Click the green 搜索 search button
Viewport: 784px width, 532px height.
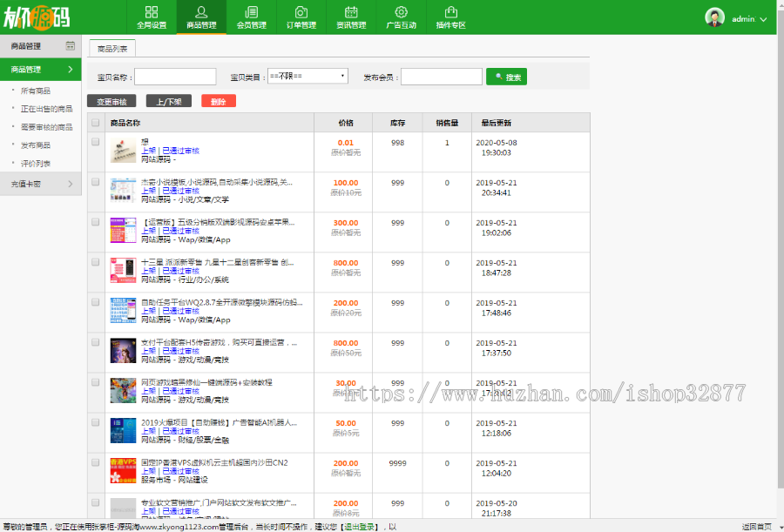pos(506,77)
